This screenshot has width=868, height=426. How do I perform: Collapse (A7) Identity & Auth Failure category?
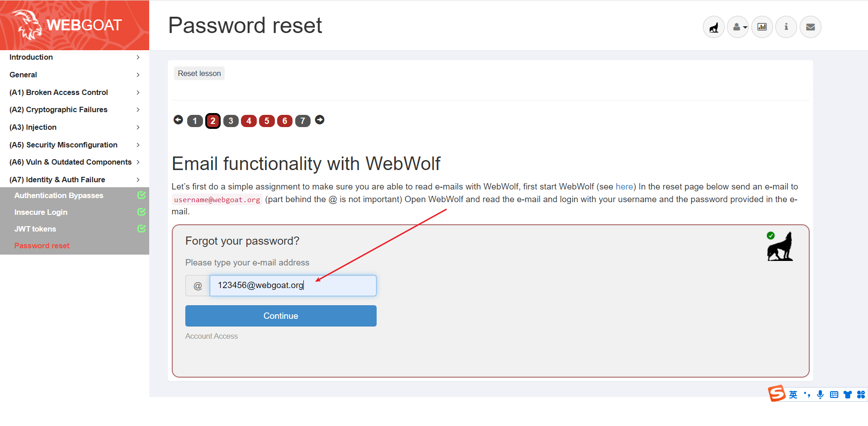(x=75, y=180)
